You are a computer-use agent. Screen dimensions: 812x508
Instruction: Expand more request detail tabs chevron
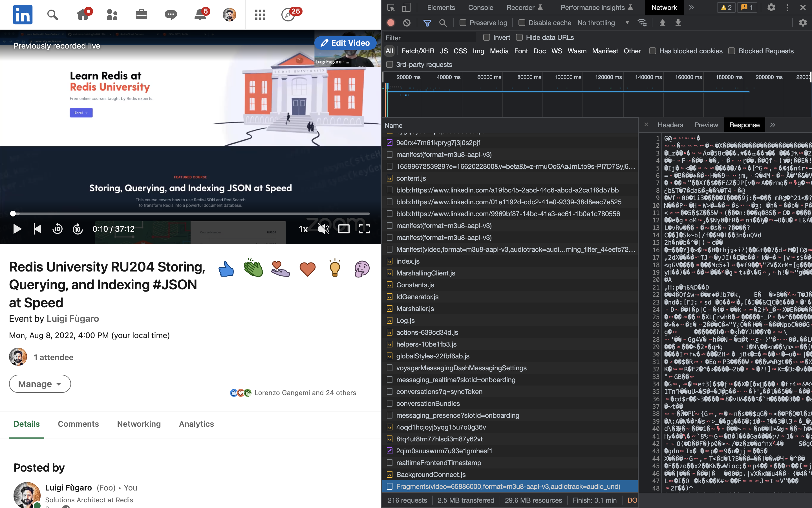point(773,125)
